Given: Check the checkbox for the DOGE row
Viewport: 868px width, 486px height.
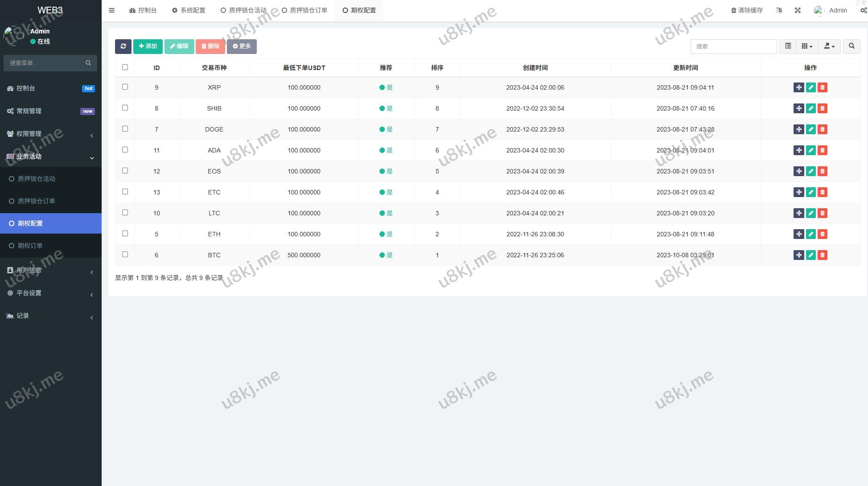Looking at the screenshot, I should click(125, 129).
